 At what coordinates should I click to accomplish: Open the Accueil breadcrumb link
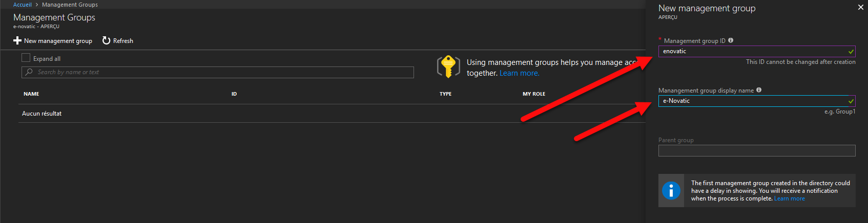tap(23, 5)
